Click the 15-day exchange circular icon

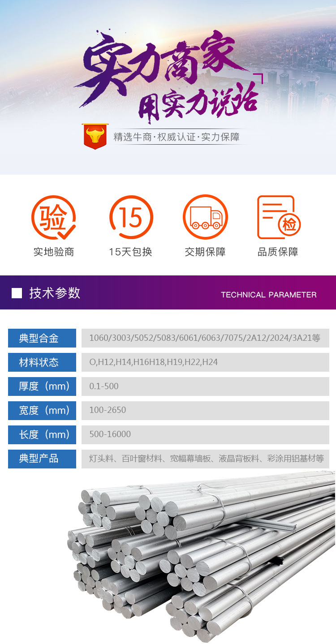131,217
